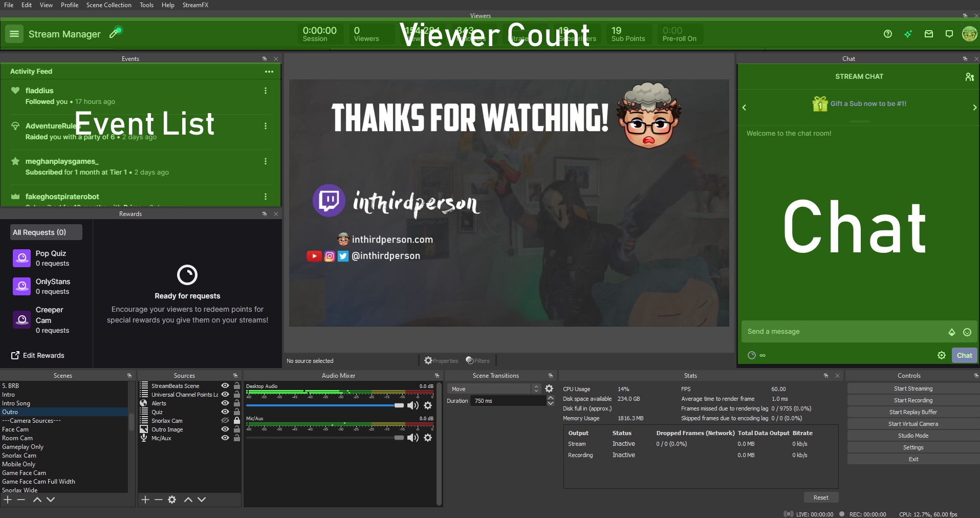Move the selected source down
The height and width of the screenshot is (518, 980).
(x=202, y=500)
